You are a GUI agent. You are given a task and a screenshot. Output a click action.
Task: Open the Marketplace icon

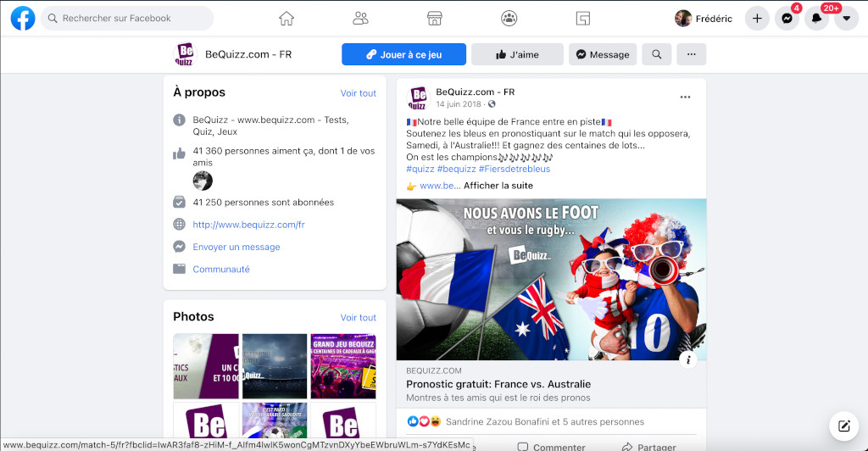pyautogui.click(x=435, y=18)
